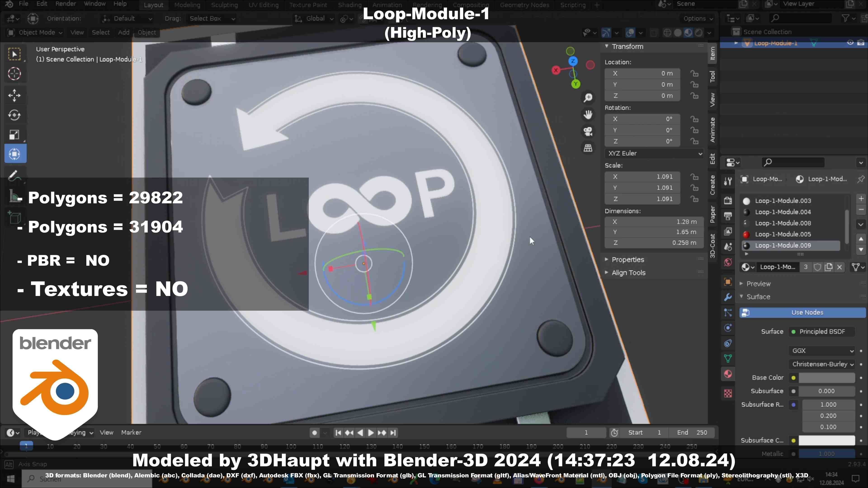Open the File menu
Viewport: 868px width, 488px height.
click(23, 4)
